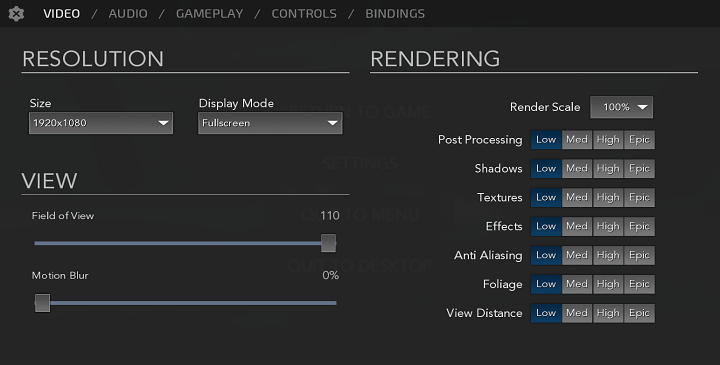Screen dimensions: 720x365
Task: Open the Render Scale 100% dropdown
Action: click(x=621, y=107)
